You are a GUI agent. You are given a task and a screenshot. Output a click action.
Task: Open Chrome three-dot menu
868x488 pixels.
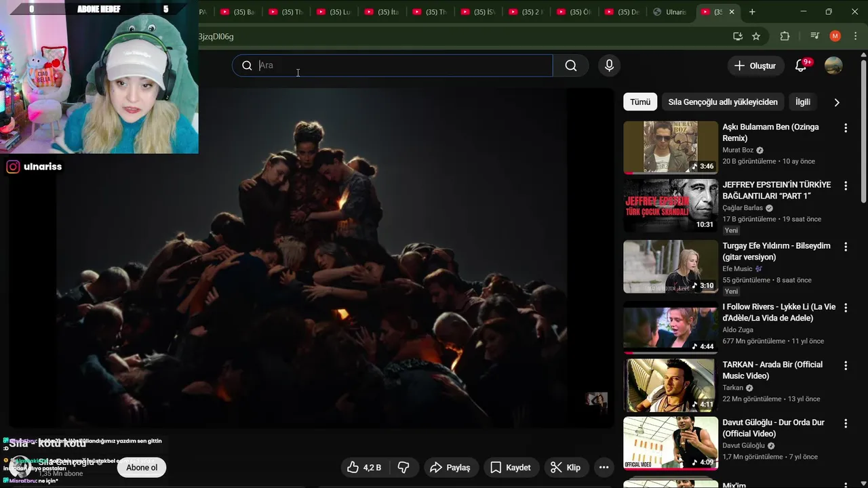(855, 37)
